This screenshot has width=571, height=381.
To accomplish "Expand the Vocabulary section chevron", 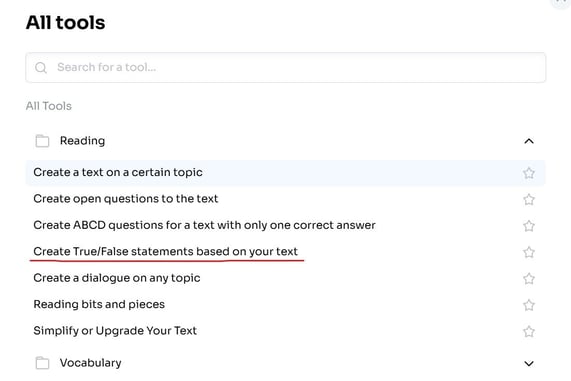I will point(529,363).
